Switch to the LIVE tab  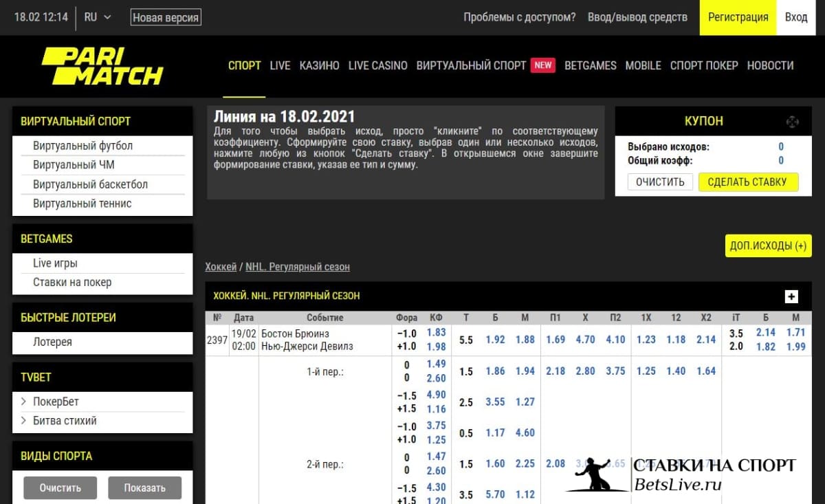280,65
